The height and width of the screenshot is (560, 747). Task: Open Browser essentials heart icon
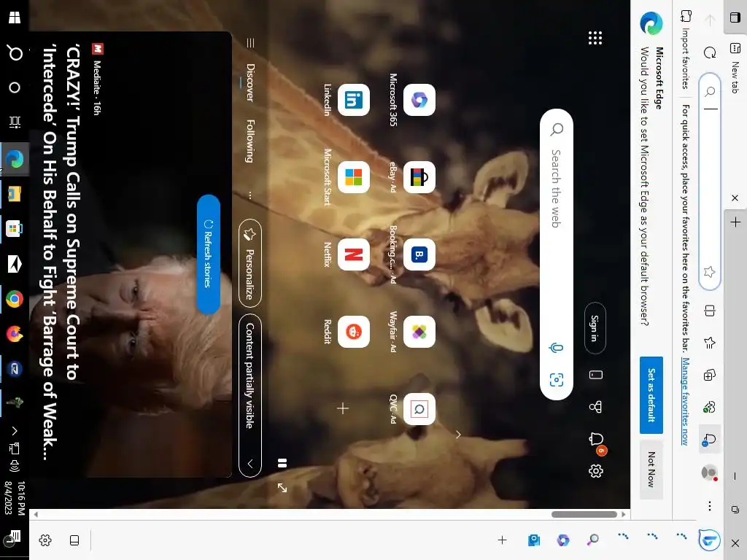(709, 407)
